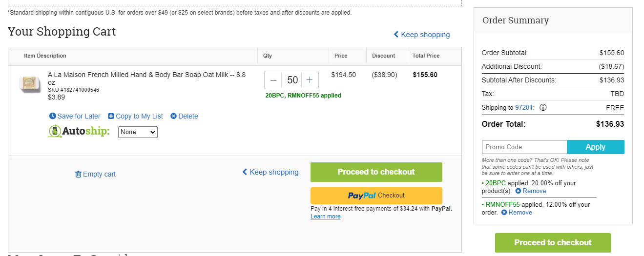Image resolution: width=644 pixels, height=256 pixels.
Task: Open the shipping info circle icon
Action: pyautogui.click(x=543, y=108)
